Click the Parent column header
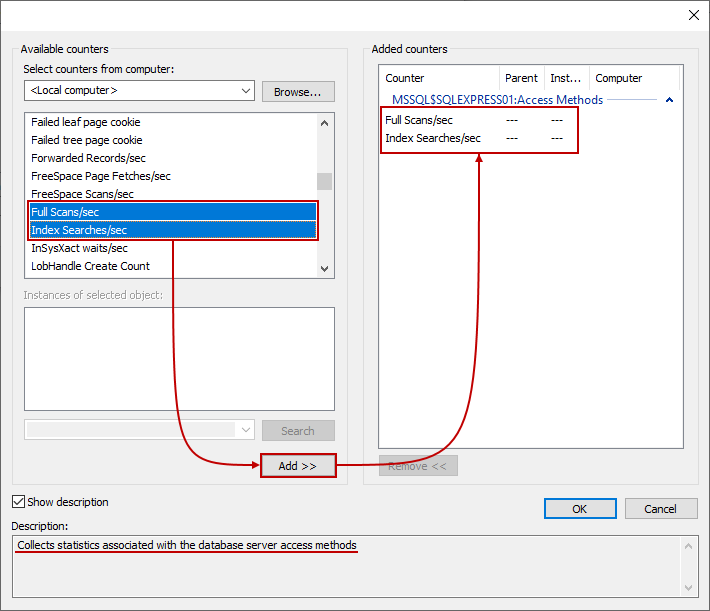Viewport: 710px width, 611px height. pyautogui.click(x=521, y=78)
